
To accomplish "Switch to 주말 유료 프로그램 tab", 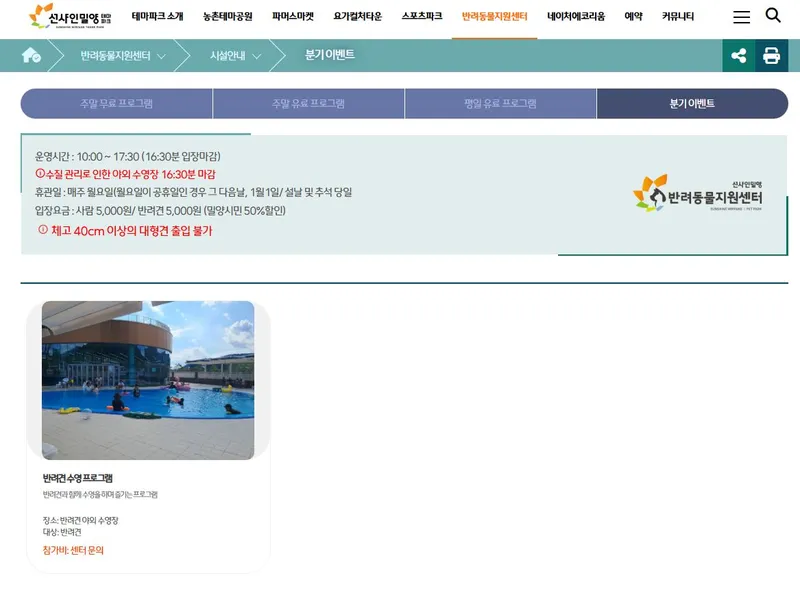I will (x=308, y=104).
